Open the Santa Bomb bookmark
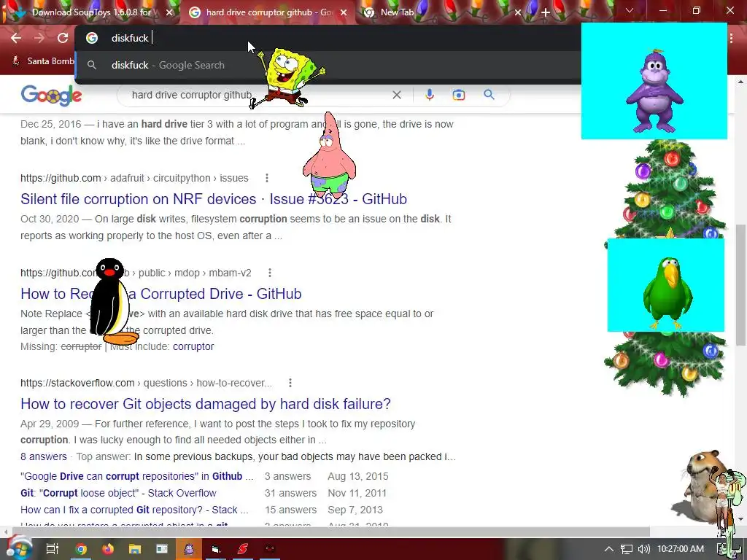This screenshot has height=560, width=747. [x=43, y=61]
